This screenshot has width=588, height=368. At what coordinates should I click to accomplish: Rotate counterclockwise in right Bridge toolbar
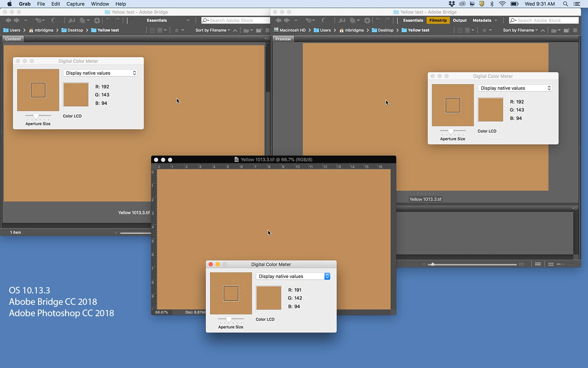click(x=379, y=20)
